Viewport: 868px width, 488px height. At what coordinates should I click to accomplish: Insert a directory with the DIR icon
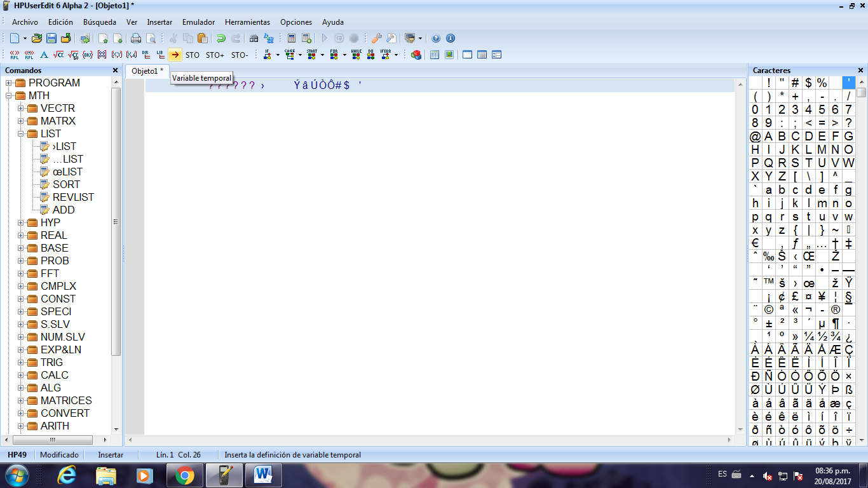pos(146,55)
